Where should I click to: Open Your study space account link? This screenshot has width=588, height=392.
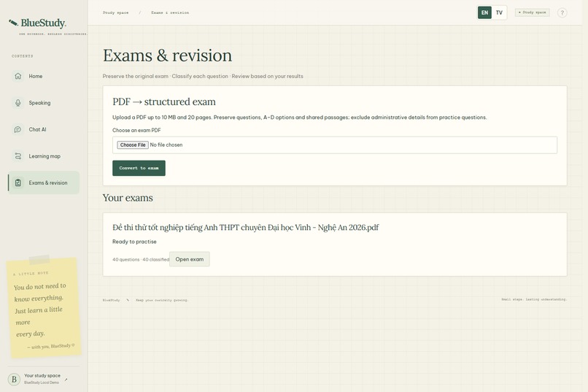(44, 379)
